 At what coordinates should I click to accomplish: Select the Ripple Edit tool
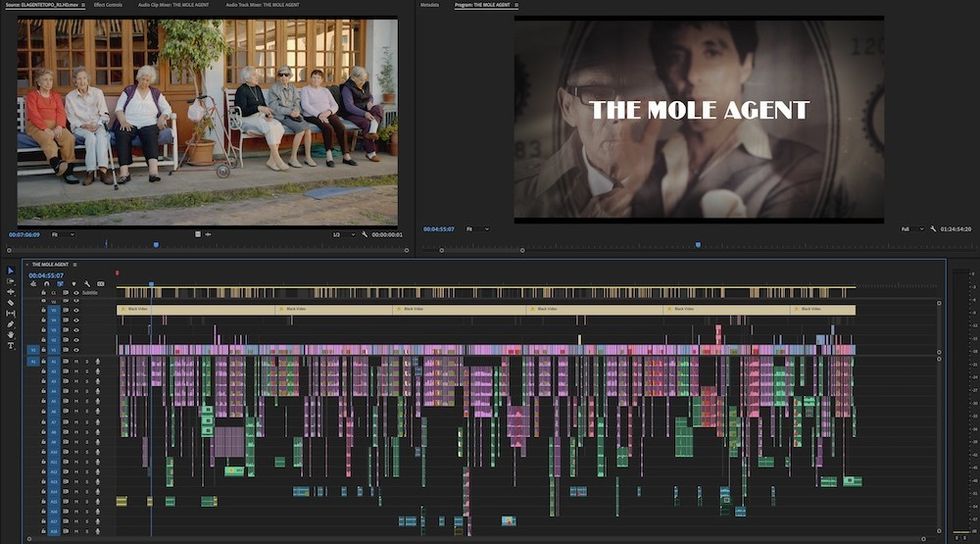point(11,292)
